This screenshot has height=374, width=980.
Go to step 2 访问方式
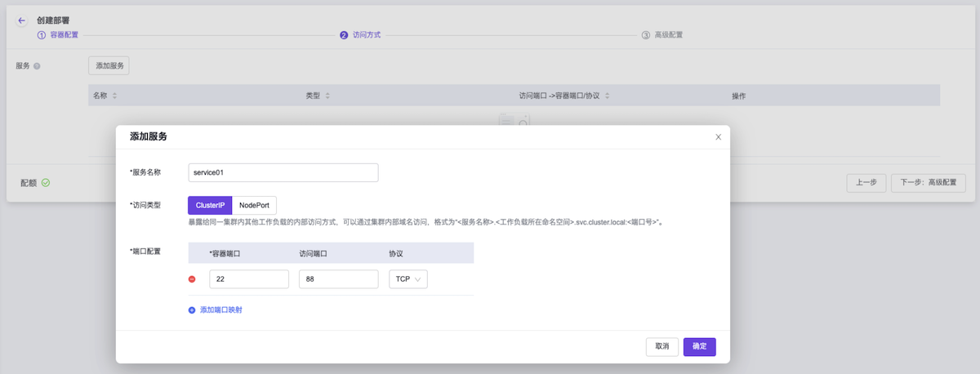tap(360, 35)
